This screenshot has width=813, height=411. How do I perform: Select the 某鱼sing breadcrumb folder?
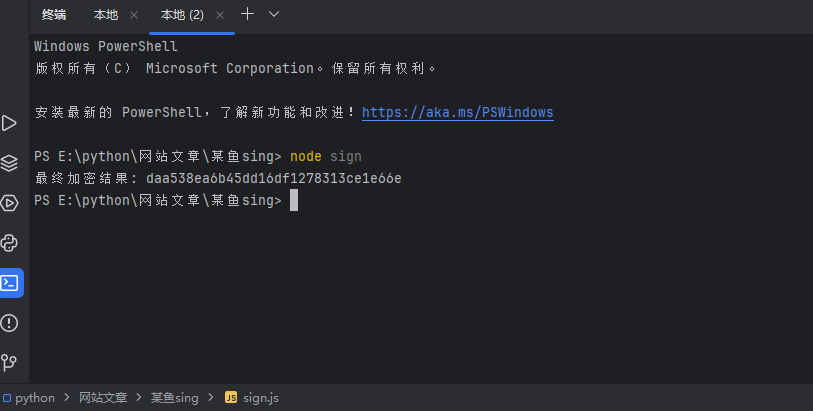tap(175, 398)
